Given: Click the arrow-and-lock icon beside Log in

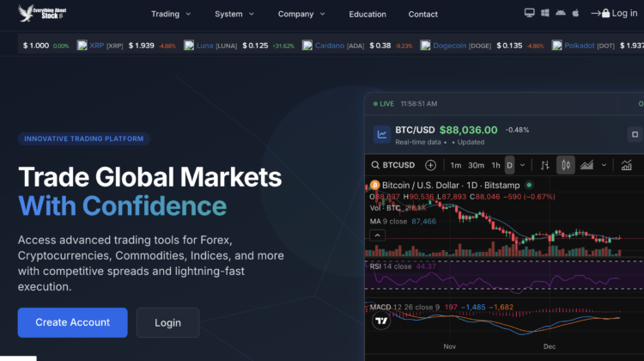Looking at the screenshot, I should pos(600,14).
